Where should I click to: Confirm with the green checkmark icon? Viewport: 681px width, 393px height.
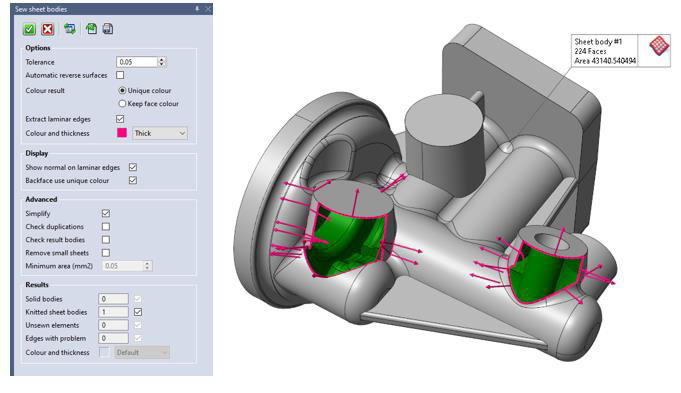(x=30, y=29)
